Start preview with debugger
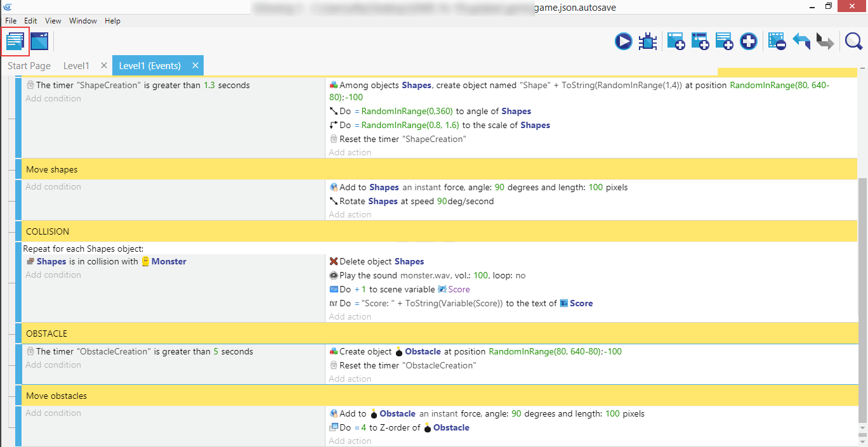Screen dimensions: 868x447 pyautogui.click(x=647, y=42)
